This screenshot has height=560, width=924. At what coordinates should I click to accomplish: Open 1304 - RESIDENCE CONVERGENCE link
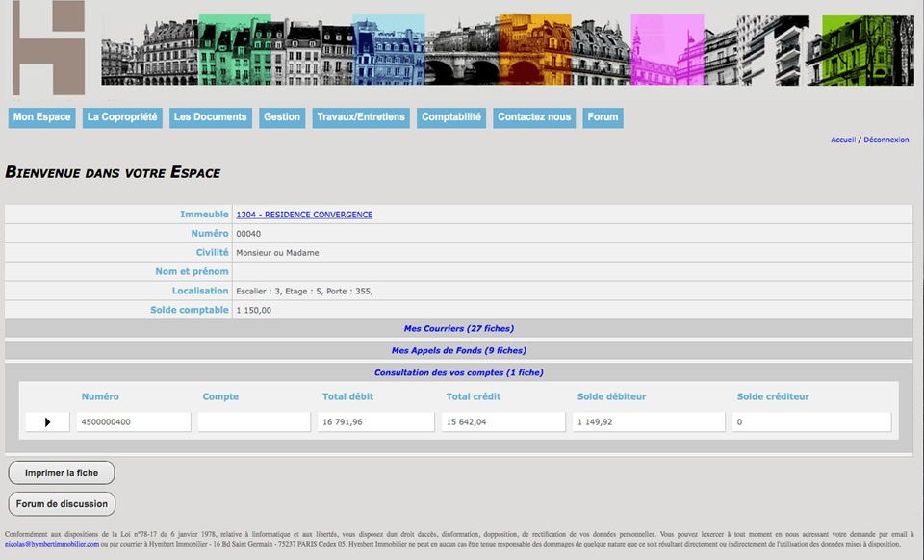pyautogui.click(x=304, y=215)
